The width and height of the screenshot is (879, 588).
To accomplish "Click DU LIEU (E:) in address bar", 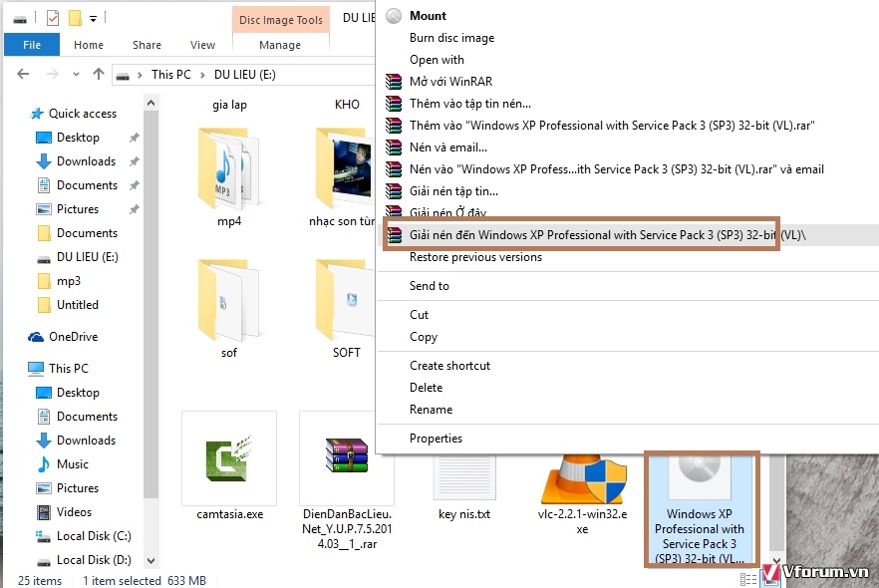I will pyautogui.click(x=245, y=75).
